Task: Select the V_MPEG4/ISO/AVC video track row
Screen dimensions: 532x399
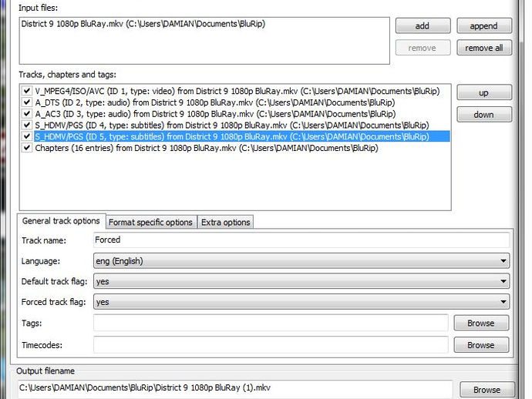Action: [x=237, y=91]
